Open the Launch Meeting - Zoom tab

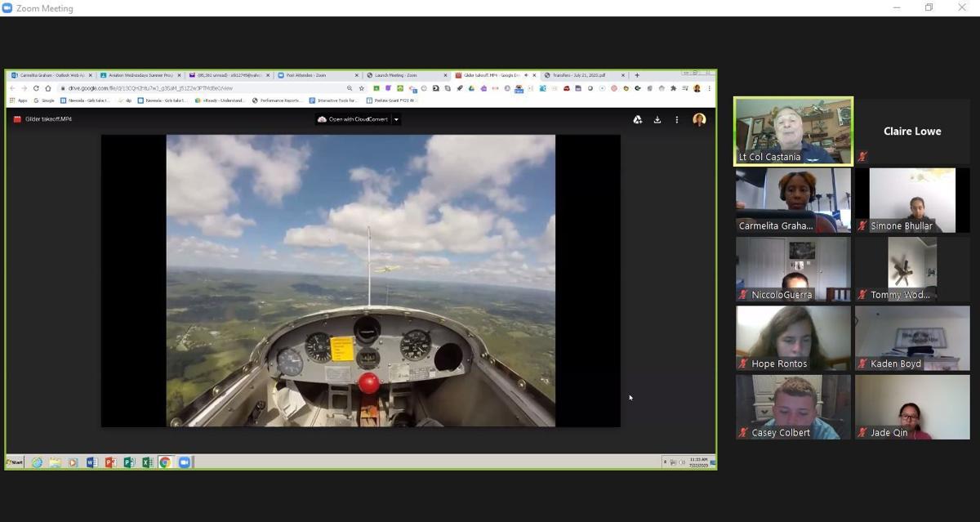[x=406, y=75]
